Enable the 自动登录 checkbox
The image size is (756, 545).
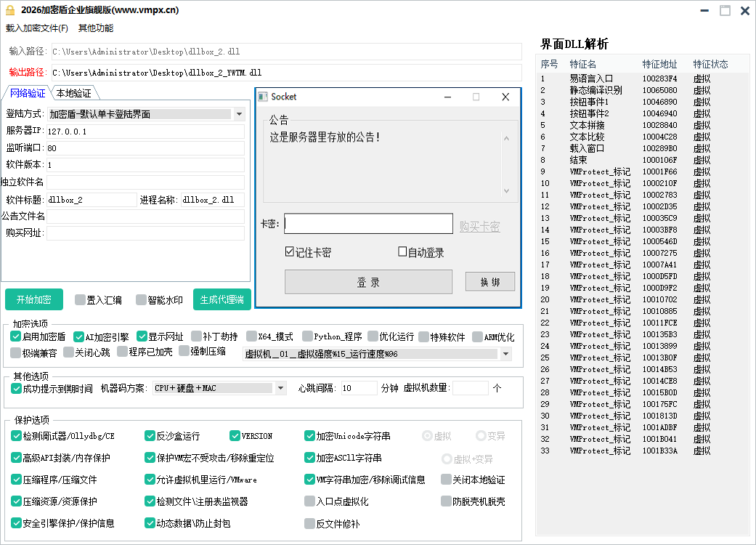click(x=401, y=253)
